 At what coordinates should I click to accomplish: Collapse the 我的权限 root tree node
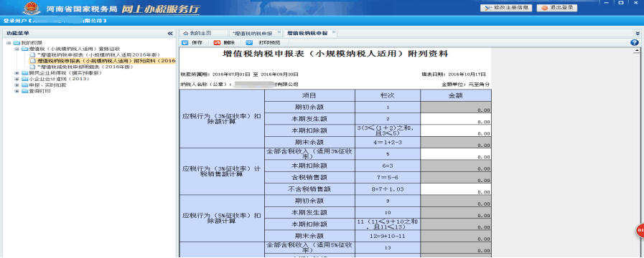point(9,43)
